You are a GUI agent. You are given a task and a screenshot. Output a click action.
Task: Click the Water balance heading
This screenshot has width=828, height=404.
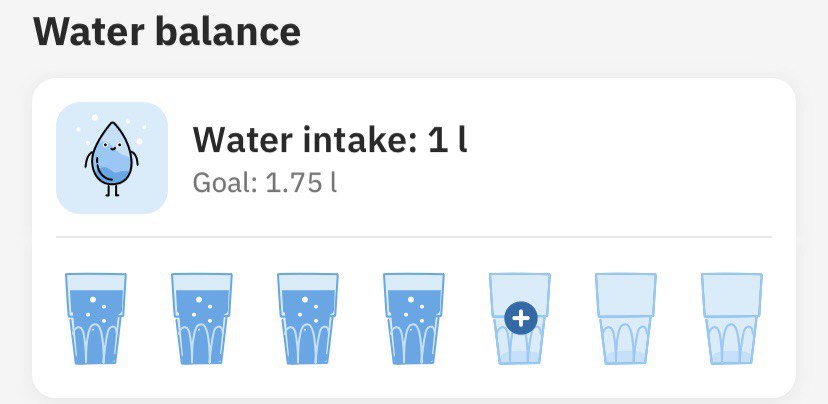click(167, 32)
